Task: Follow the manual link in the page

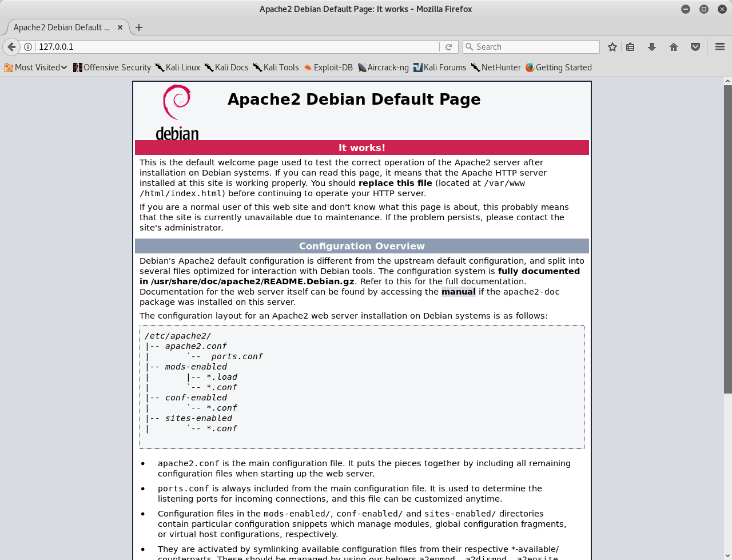Action: 459,292
